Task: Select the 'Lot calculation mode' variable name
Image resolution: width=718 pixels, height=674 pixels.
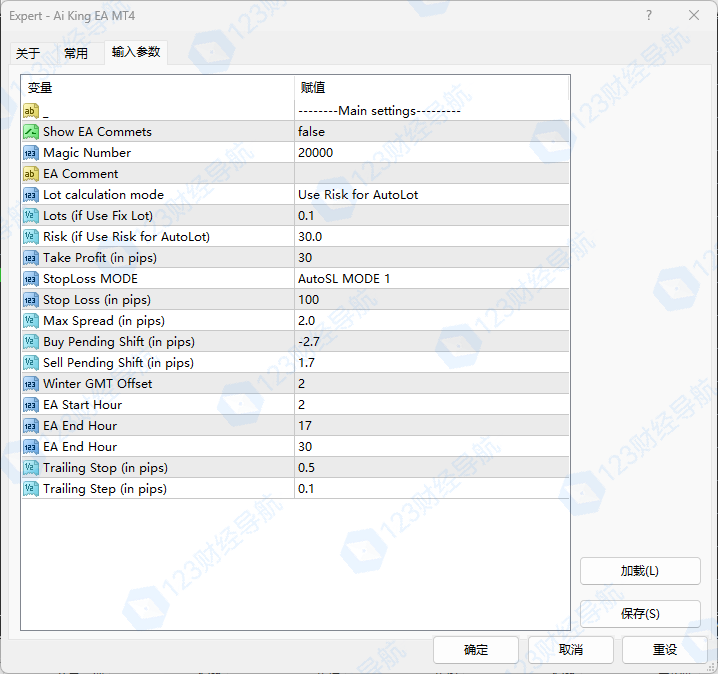Action: 103,195
